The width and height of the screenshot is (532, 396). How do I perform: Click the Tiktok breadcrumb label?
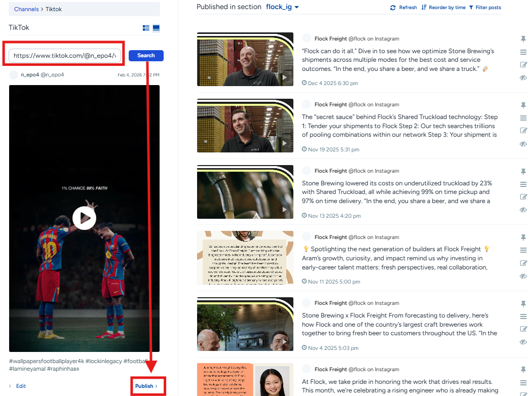[x=54, y=9]
